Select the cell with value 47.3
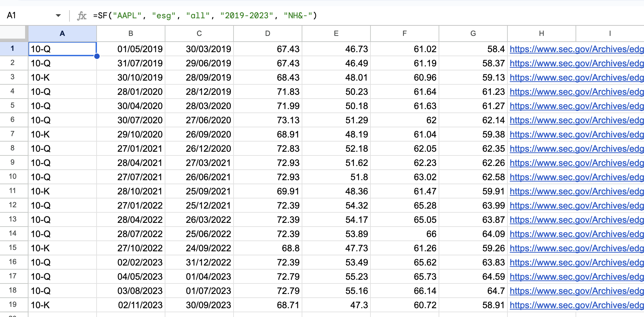Screen dimensions: 644x317 tap(336, 305)
